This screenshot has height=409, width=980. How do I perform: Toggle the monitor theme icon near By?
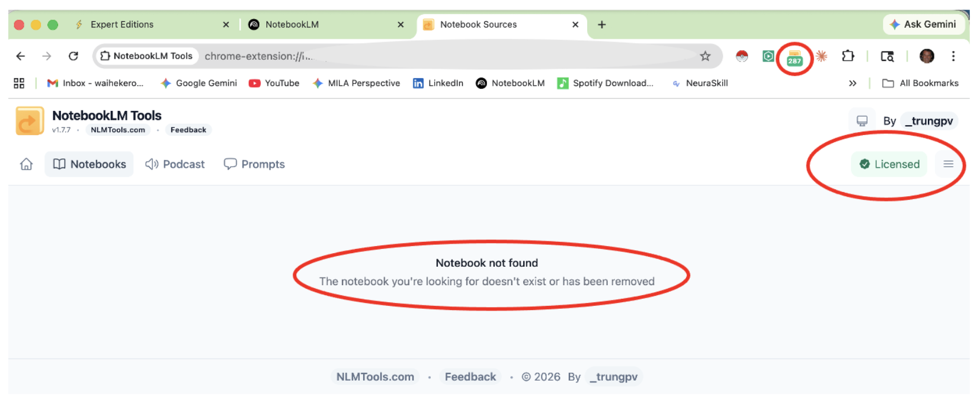862,121
